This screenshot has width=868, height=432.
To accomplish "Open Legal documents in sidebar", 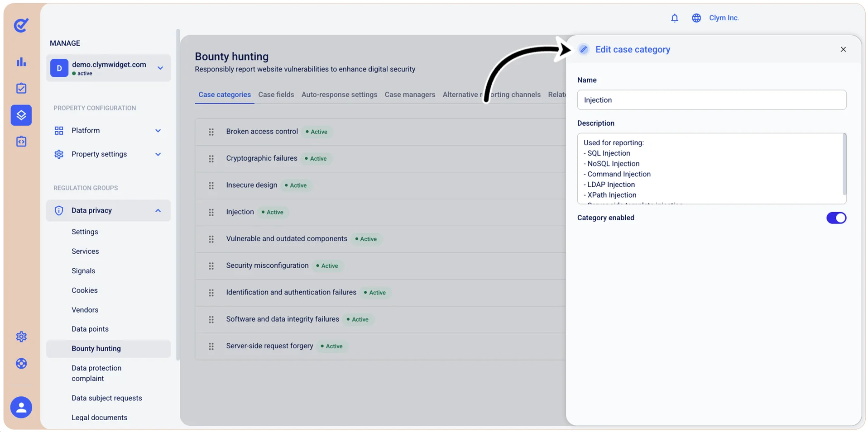I will (100, 418).
